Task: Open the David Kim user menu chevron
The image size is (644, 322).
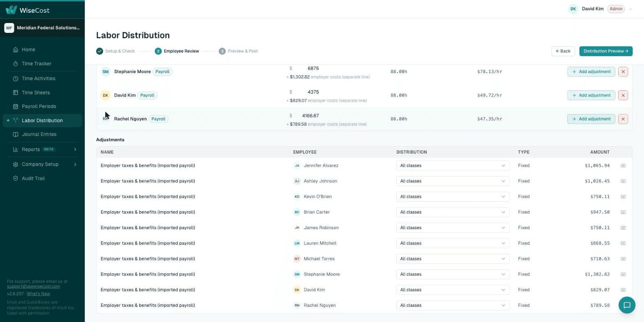Action: tap(630, 9)
